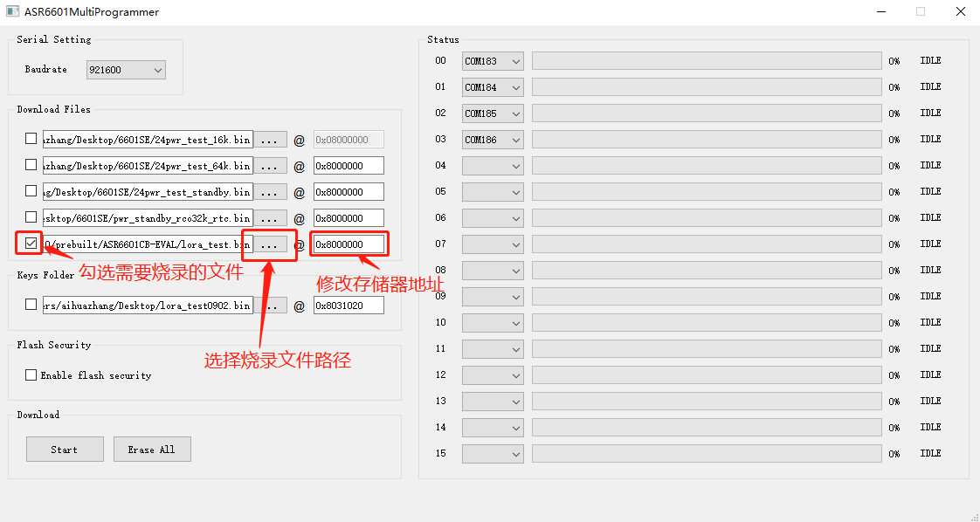Edit address field for lora_test.bin

[349, 244]
